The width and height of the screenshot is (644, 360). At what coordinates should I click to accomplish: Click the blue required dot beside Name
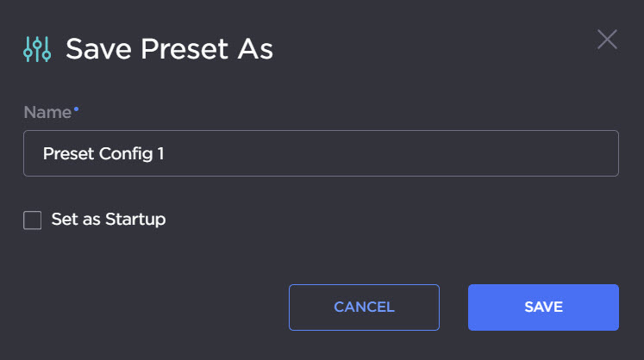click(x=76, y=109)
